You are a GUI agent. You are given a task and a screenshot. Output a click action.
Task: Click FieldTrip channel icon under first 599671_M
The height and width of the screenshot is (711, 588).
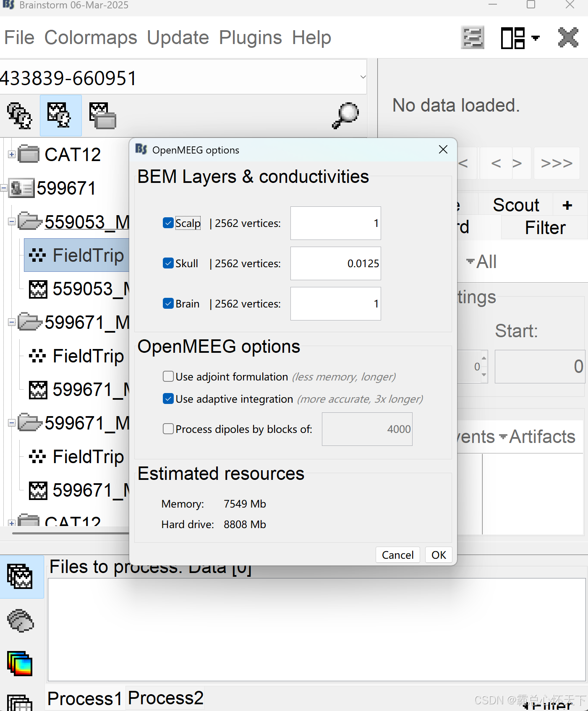coord(37,356)
